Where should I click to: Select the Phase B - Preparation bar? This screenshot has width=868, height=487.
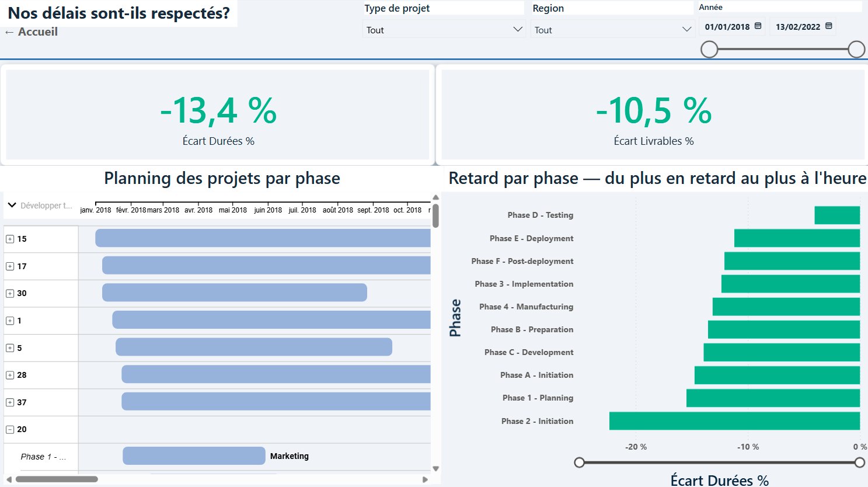[784, 329]
